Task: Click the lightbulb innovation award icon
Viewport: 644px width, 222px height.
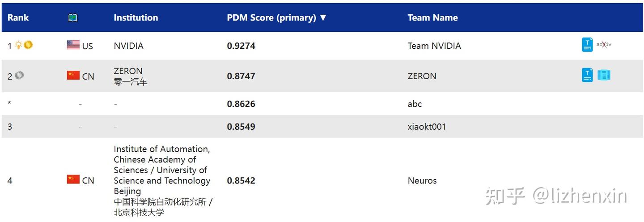Action: (x=18, y=45)
